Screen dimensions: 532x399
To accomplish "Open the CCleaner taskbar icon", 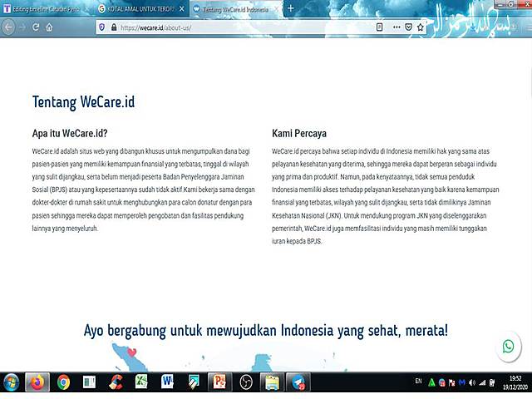I will coord(116,382).
